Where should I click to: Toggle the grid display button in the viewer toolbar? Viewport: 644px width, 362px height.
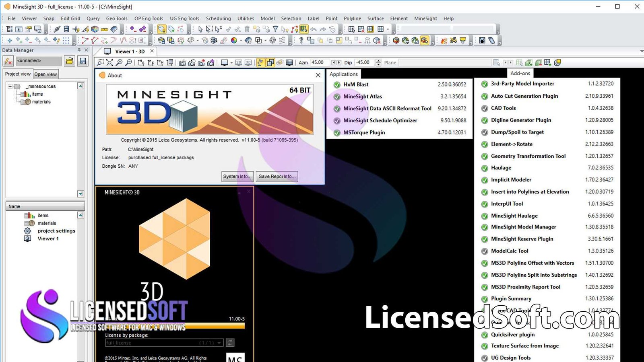pyautogui.click(x=289, y=62)
